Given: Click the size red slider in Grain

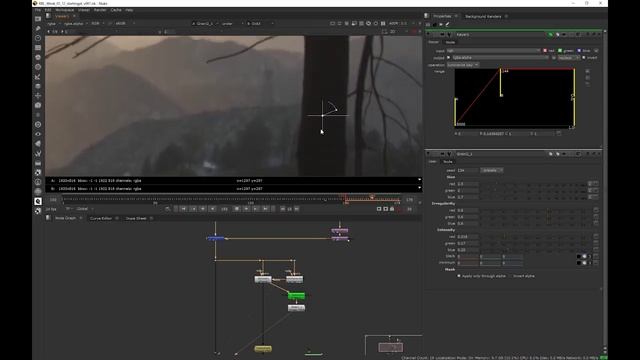Looking at the screenshot, I should 533,184.
